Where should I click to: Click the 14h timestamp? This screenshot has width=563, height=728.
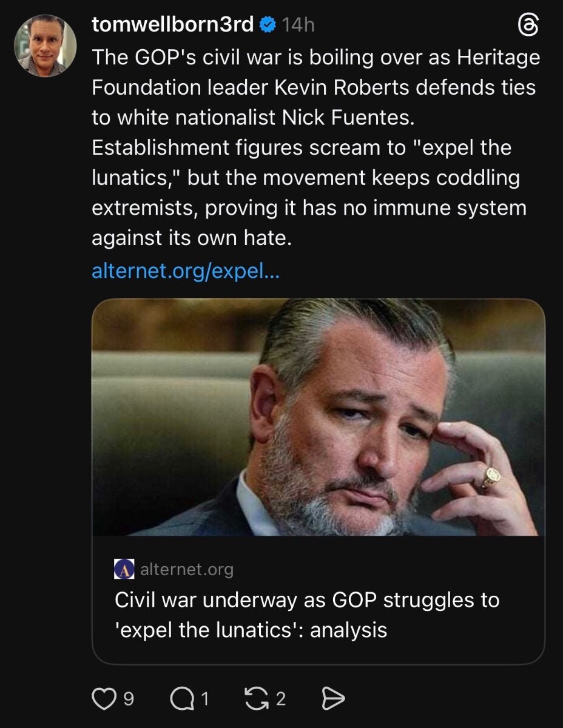click(x=298, y=25)
